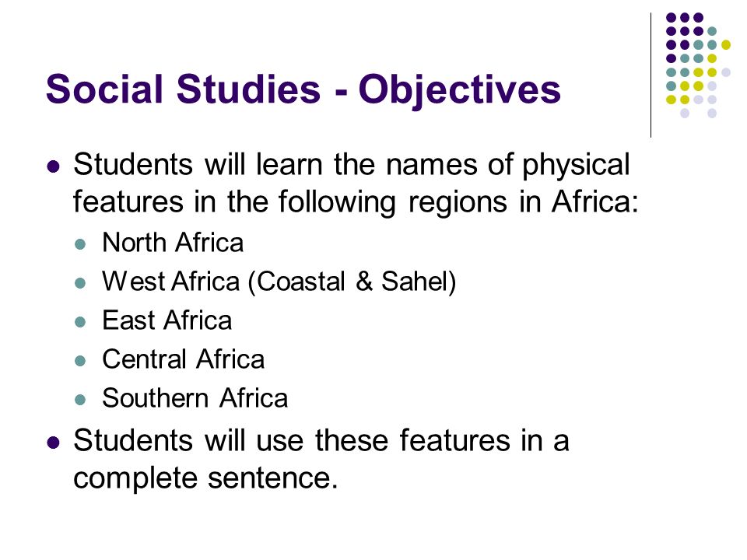
Task: Click the teal bullet beside North Africa
Action: [80, 244]
